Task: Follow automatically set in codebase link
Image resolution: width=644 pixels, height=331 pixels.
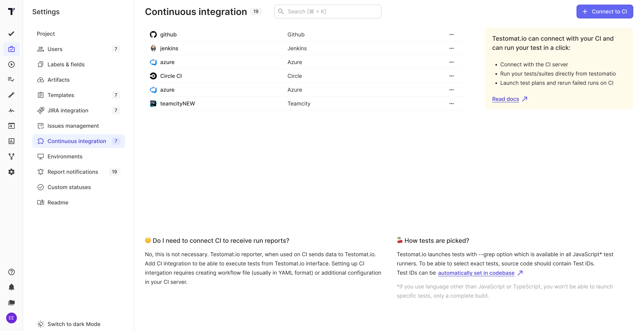Action: click(x=476, y=273)
